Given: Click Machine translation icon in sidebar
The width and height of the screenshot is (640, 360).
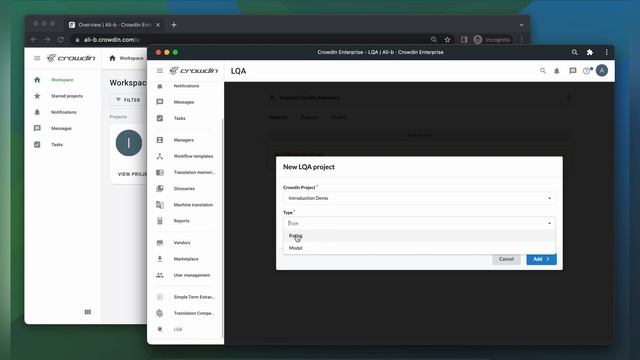Looking at the screenshot, I should click(x=160, y=205).
